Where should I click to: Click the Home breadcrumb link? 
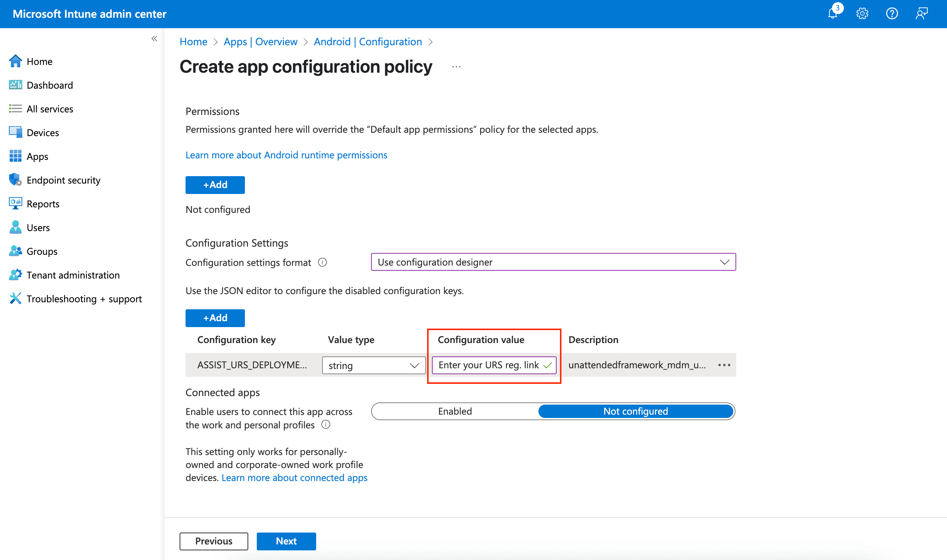pos(193,42)
